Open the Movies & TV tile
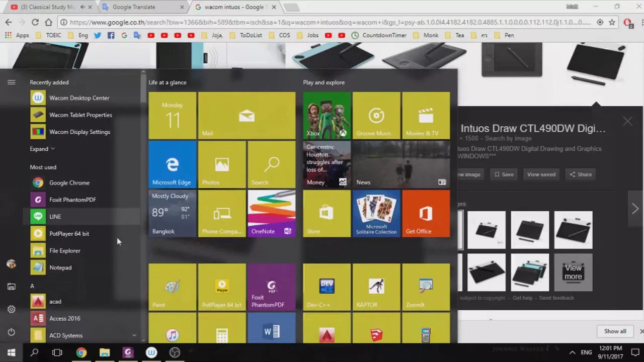 coord(426,115)
